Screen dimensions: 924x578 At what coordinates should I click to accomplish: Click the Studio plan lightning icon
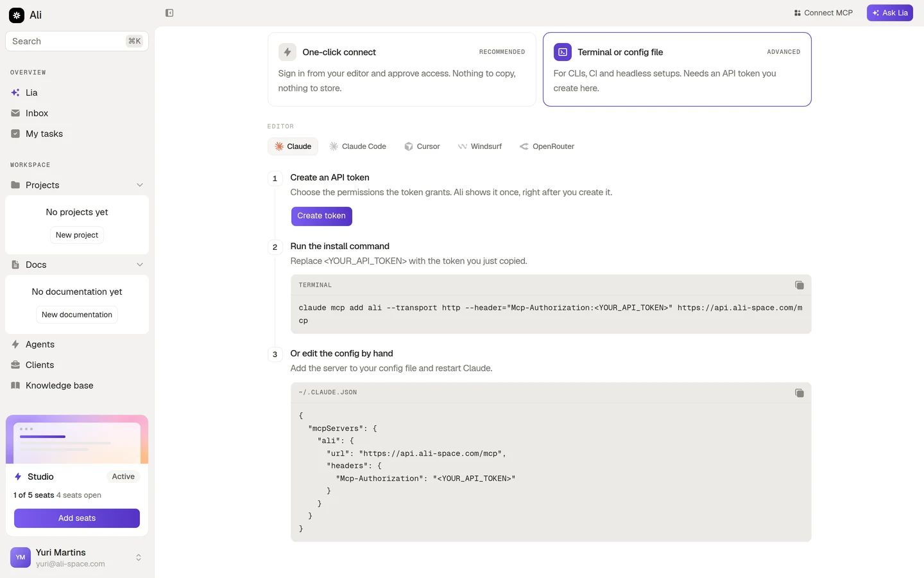[x=18, y=477]
